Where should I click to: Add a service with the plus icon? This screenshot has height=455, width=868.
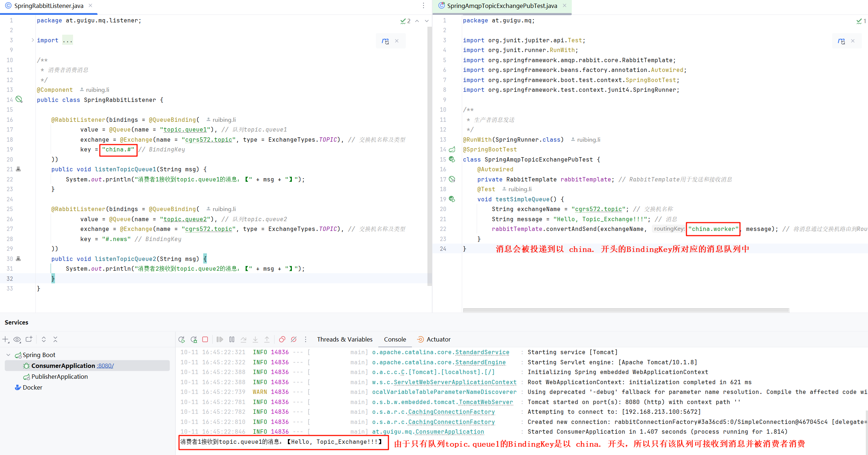5,339
